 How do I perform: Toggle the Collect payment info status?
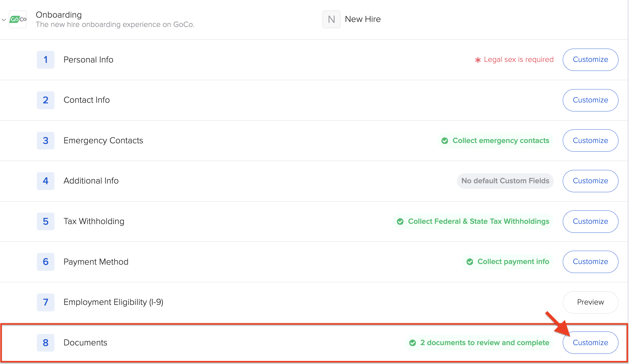508,262
